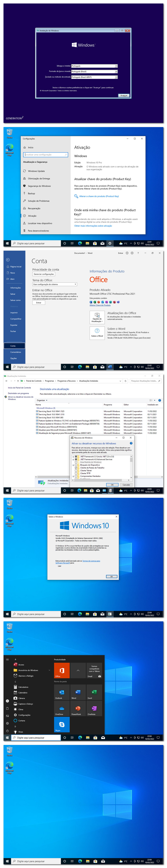This screenshot has width=167, height=868.
Task: Open the Tema do Office dropdown
Action: coord(55,284)
